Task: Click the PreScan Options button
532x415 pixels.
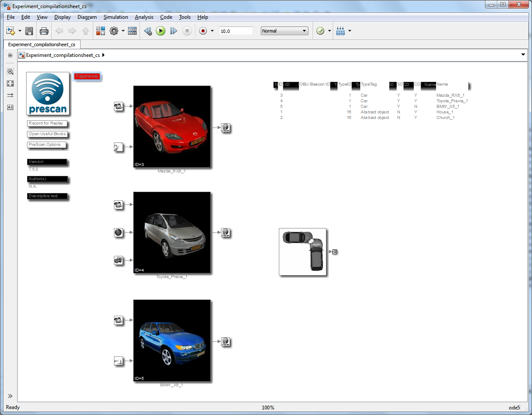Action: 47,145
